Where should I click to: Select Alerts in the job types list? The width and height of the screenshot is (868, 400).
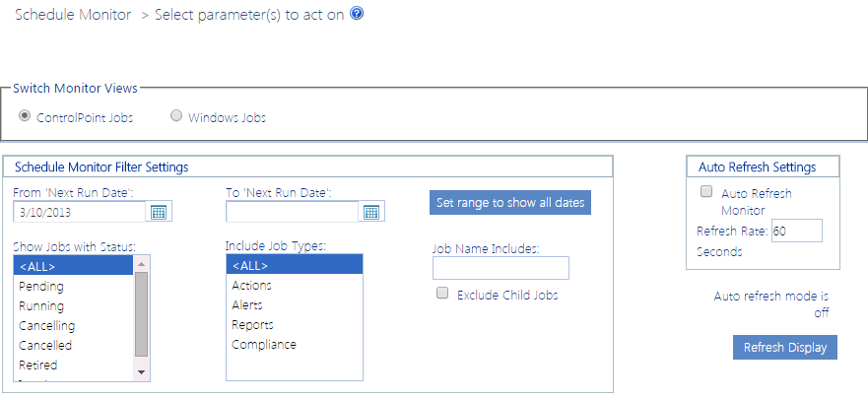[x=247, y=305]
